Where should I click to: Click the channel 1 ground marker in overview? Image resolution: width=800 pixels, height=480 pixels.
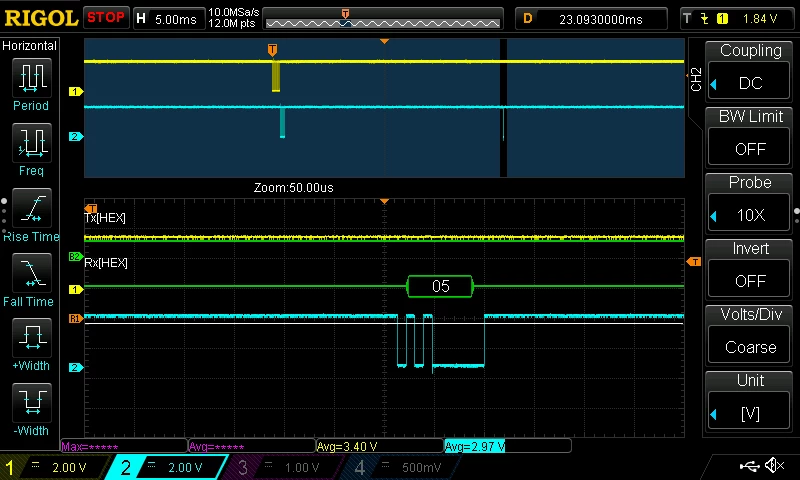[76, 92]
